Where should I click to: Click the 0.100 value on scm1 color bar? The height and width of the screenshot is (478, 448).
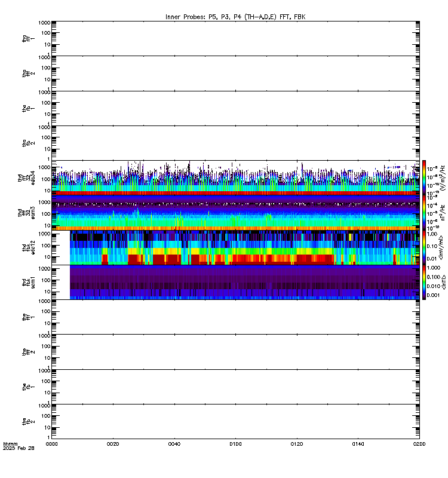pyautogui.click(x=434, y=277)
